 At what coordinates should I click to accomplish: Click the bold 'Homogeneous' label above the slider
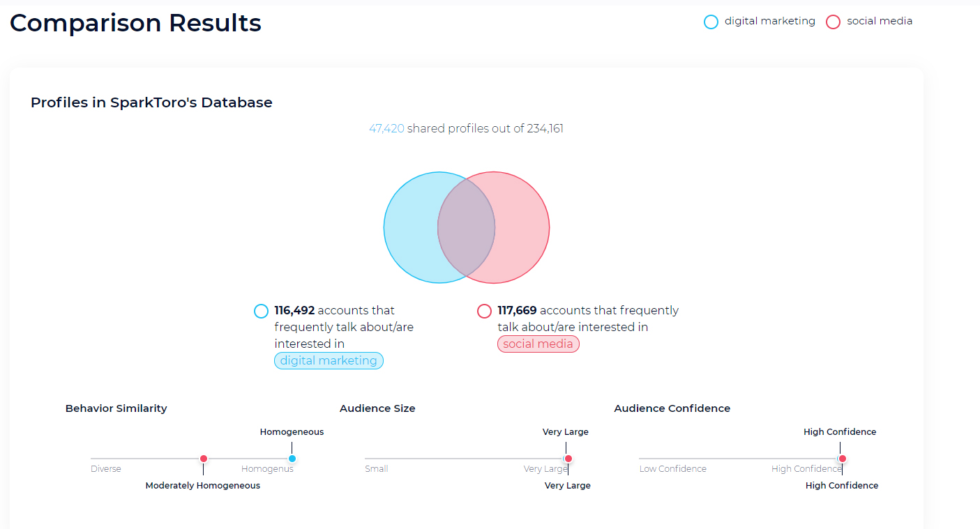(292, 432)
